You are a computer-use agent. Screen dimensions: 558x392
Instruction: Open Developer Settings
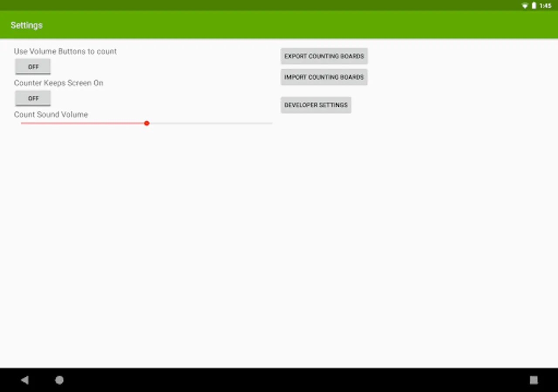point(316,105)
